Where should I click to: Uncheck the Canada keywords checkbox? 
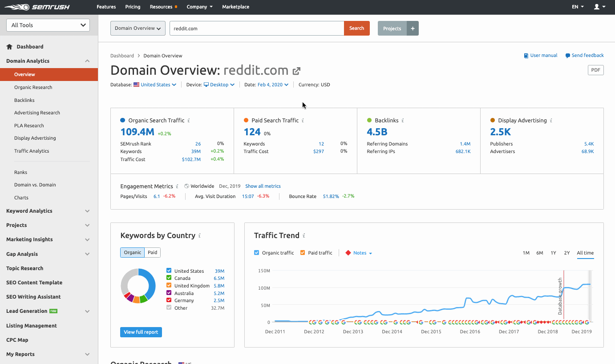[169, 278]
